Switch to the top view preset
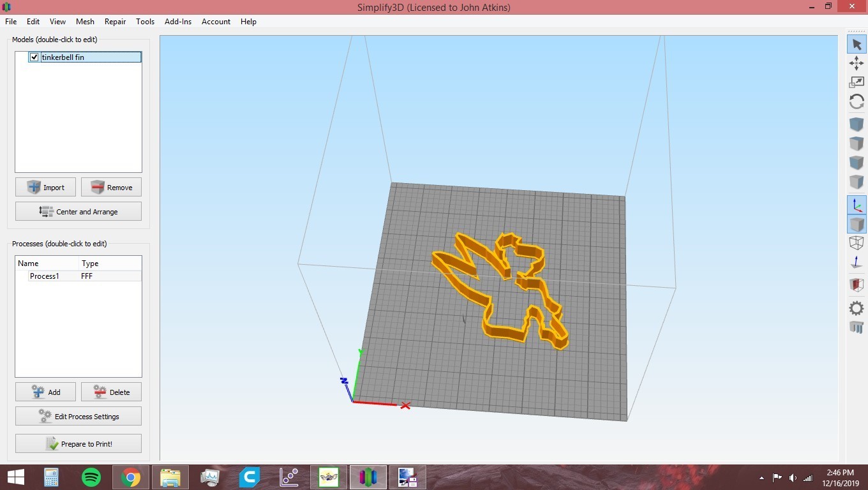The height and width of the screenshot is (490, 868). (x=857, y=143)
